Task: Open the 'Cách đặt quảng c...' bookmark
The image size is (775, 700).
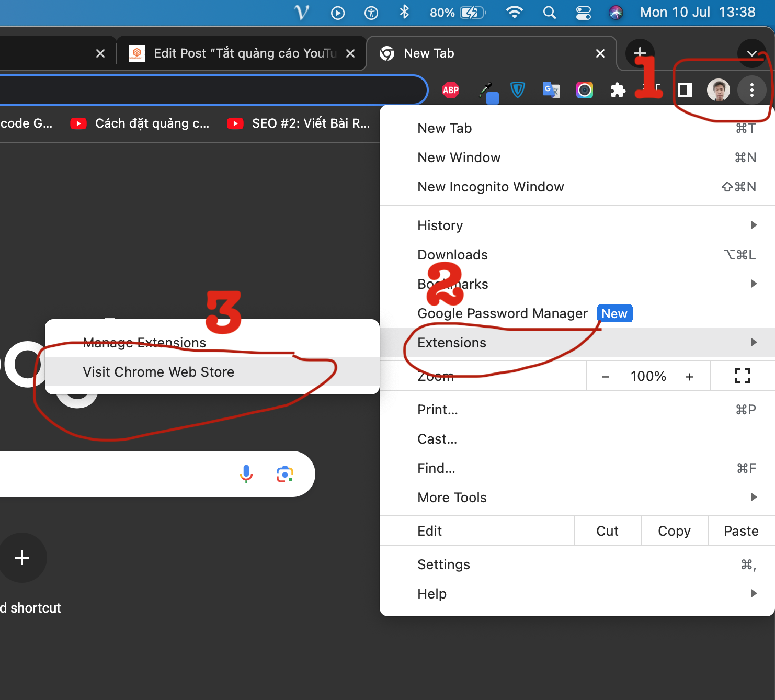Action: tap(140, 123)
